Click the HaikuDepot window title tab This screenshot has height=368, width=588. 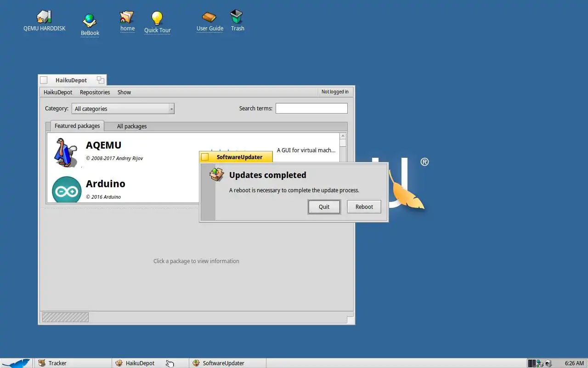(72, 80)
